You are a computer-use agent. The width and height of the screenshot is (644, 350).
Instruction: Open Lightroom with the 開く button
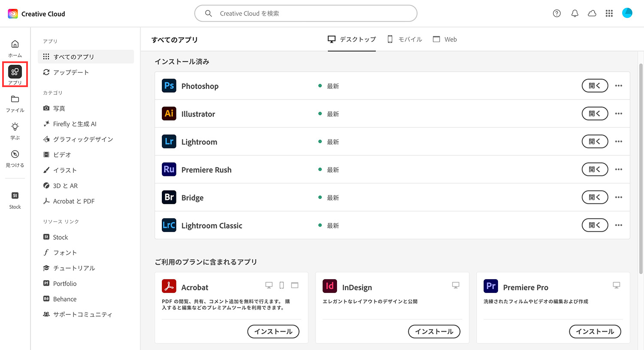point(595,142)
